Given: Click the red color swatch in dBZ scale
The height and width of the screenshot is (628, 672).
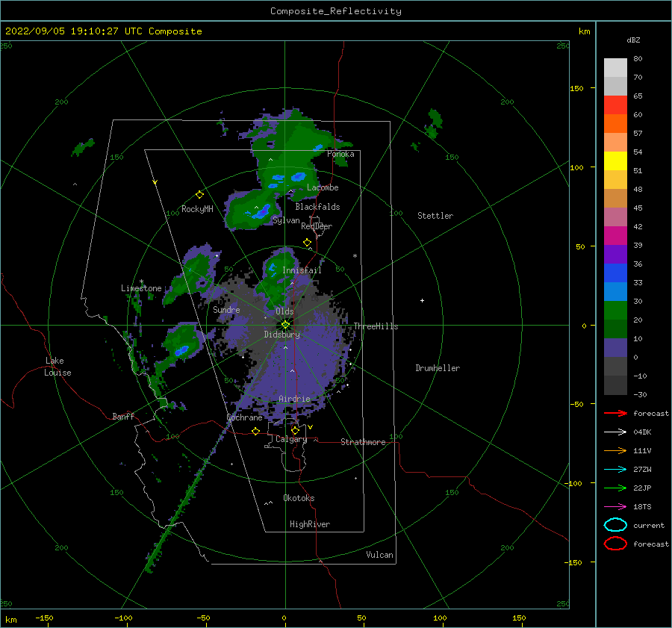Looking at the screenshot, I should 615,105.
